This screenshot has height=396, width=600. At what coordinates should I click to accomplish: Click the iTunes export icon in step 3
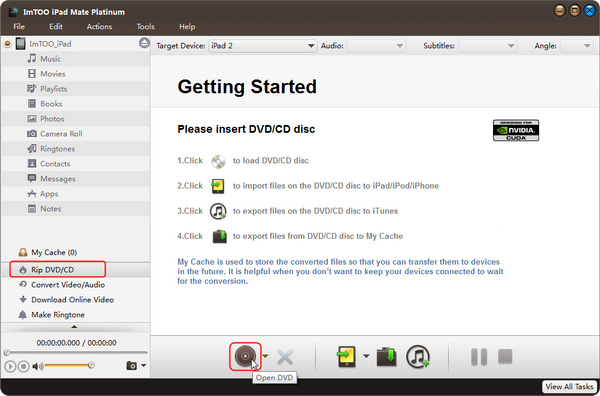coord(218,211)
